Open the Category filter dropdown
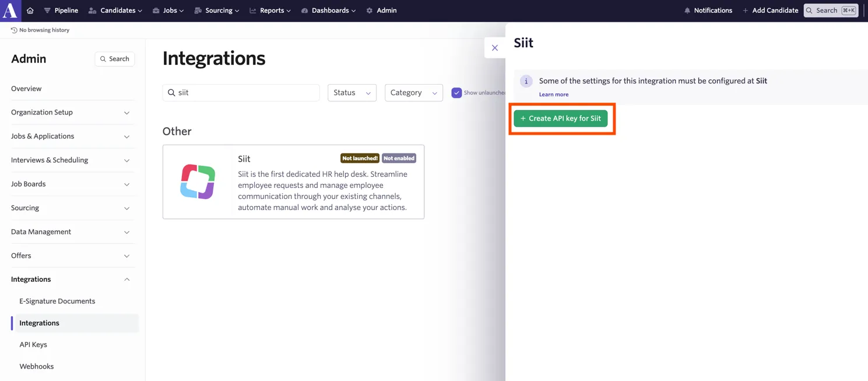Screen dimensions: 868x381 click(x=414, y=93)
